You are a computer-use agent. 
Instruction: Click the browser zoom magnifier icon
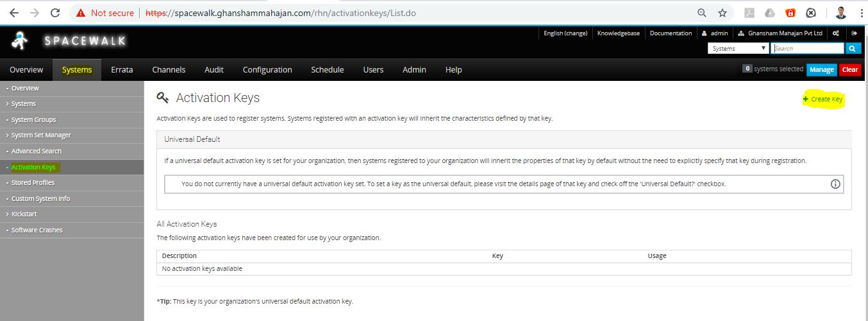[702, 13]
